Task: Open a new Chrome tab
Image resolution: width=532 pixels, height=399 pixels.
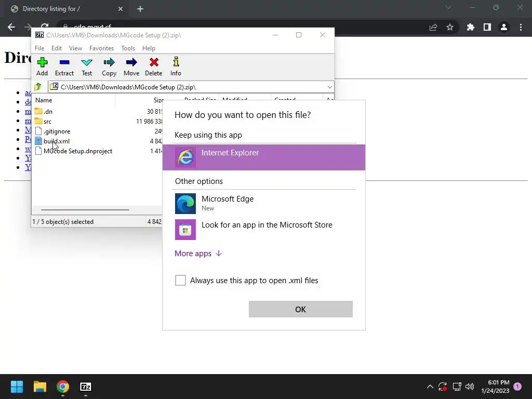Action: 140,9
